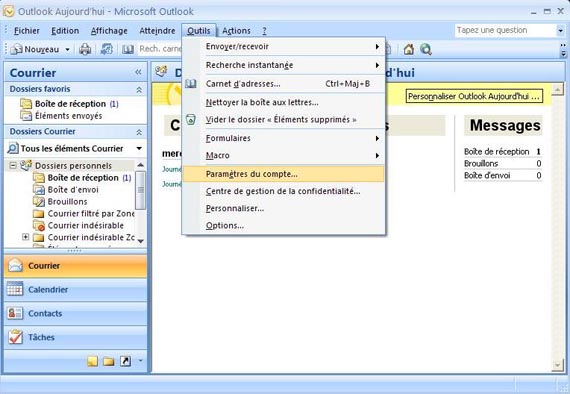Open the Nouveau button dropdown arrow
This screenshot has width=570, height=394.
click(68, 49)
